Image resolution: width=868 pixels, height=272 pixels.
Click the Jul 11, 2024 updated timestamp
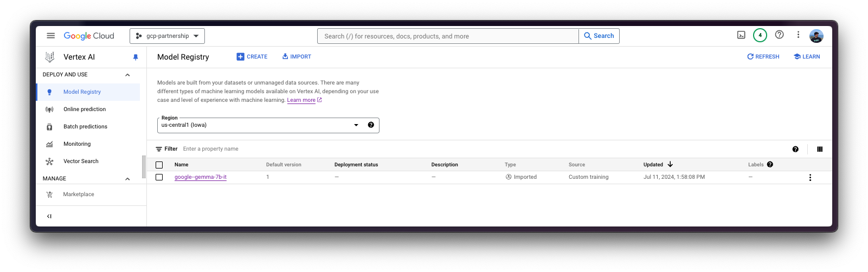tap(674, 177)
